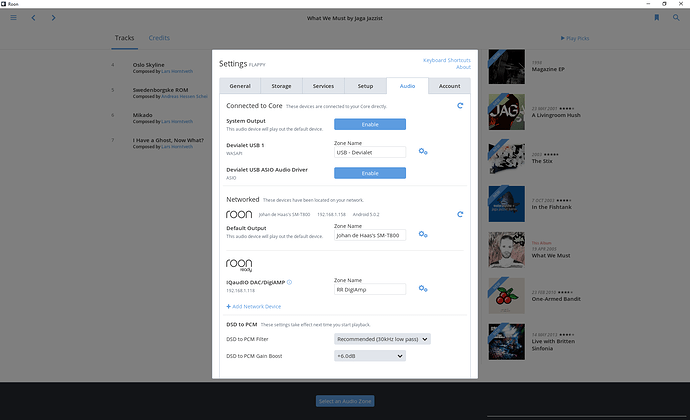This screenshot has width=690, height=420.
Task: Open the One-Armed Bandit album cover
Action: pyautogui.click(x=506, y=295)
